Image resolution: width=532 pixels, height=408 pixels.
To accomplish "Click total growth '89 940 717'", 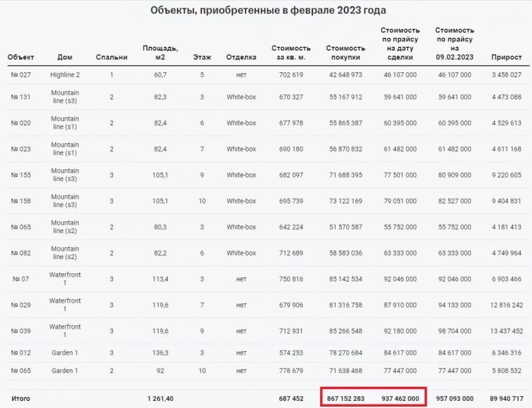I will coord(507,398).
